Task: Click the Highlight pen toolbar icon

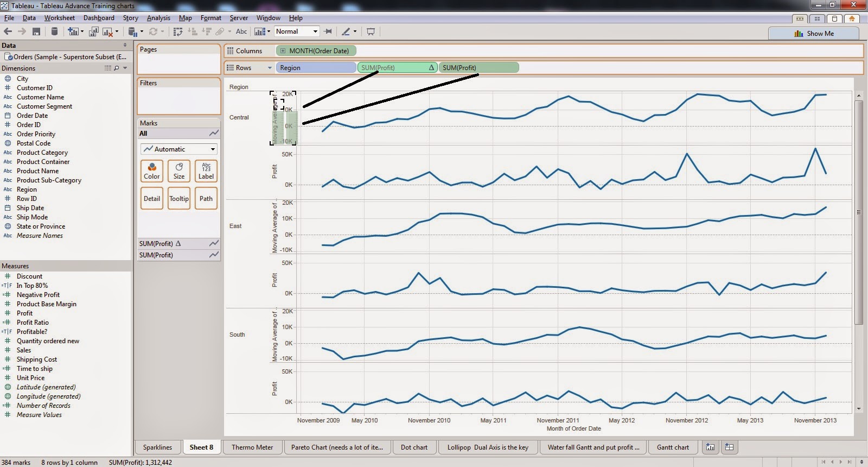Action: point(346,31)
